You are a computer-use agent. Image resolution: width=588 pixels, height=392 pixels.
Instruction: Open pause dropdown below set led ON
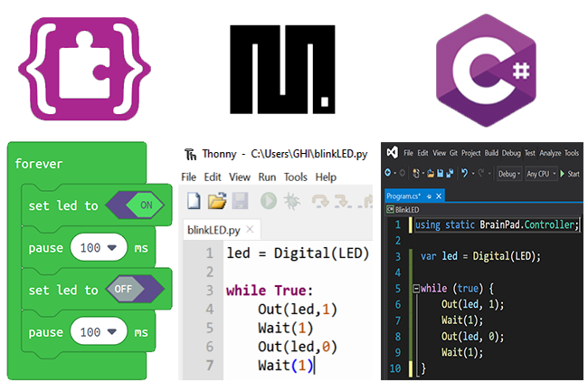pyautogui.click(x=99, y=247)
